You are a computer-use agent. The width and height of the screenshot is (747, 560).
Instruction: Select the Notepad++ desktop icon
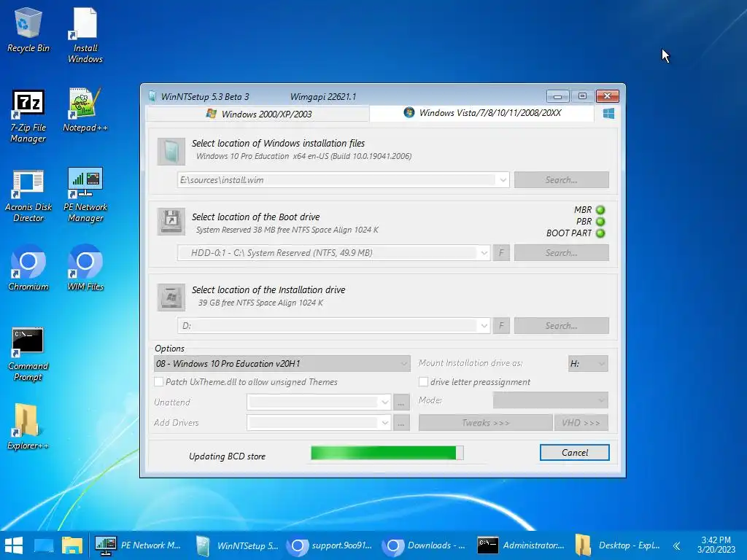85,111
